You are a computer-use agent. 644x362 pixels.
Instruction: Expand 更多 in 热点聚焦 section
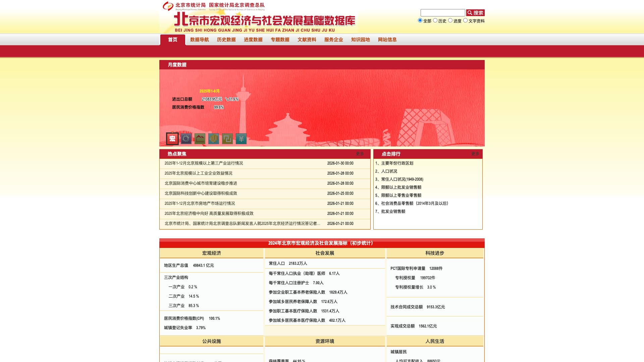(360, 154)
